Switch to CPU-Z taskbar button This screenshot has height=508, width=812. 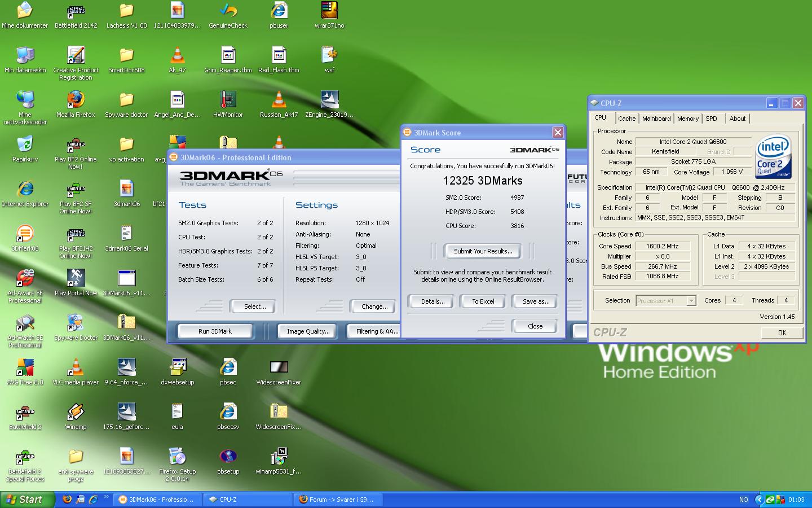pyautogui.click(x=248, y=500)
